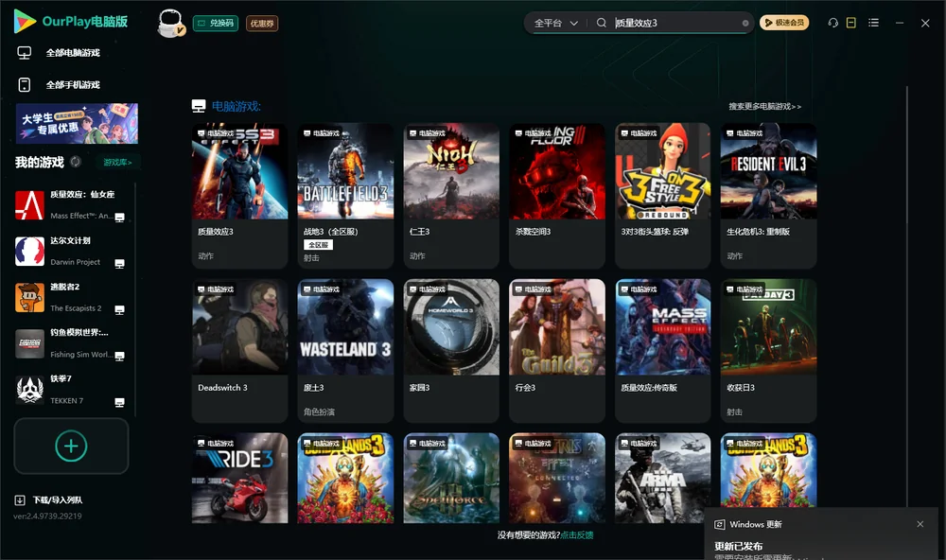Click the 射击 genre under 收获日3
Image resolution: width=946 pixels, height=560 pixels.
point(734,412)
